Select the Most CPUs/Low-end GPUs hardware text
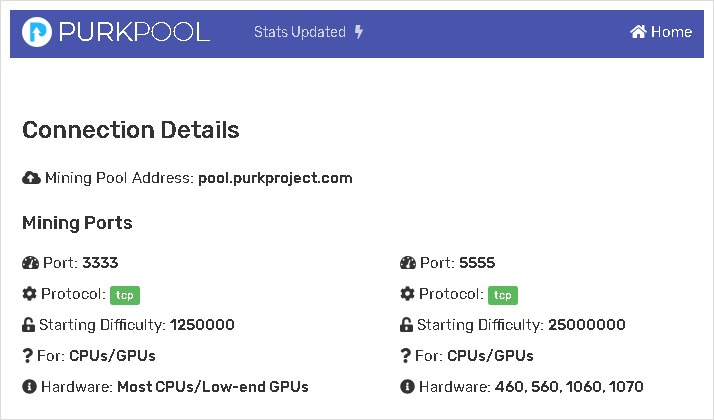The image size is (714, 420). [213, 387]
